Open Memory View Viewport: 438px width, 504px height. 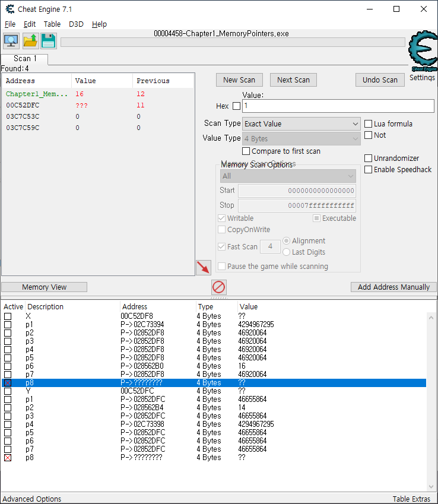[x=45, y=287]
